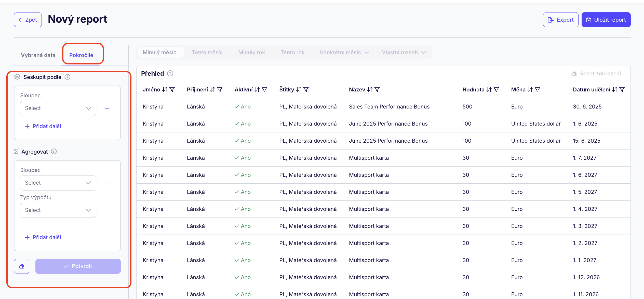Click the info icon beside Seskupit podle
This screenshot has width=644, height=299.
(x=68, y=77)
